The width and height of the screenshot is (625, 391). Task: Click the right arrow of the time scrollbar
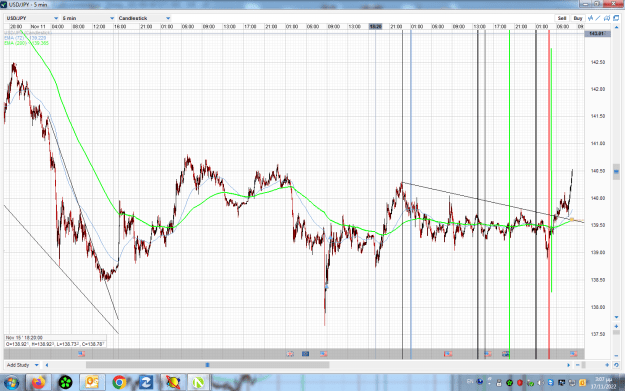[x=568, y=365]
